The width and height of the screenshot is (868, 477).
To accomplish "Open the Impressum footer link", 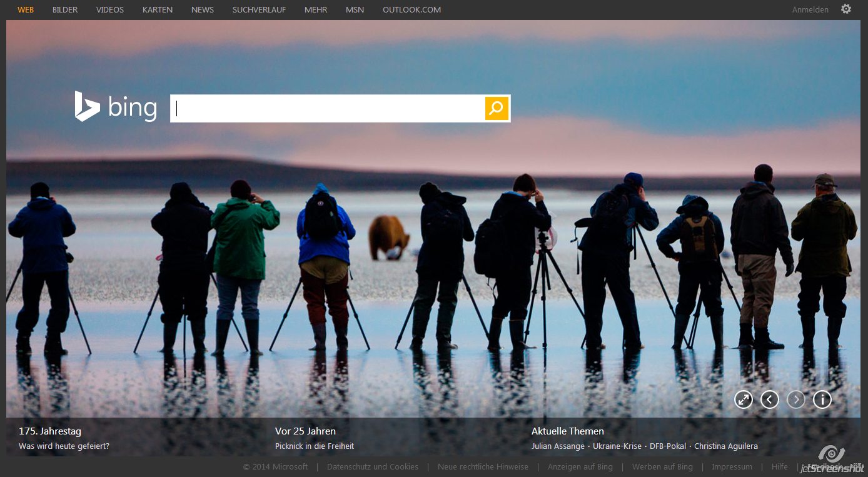I will pyautogui.click(x=732, y=467).
